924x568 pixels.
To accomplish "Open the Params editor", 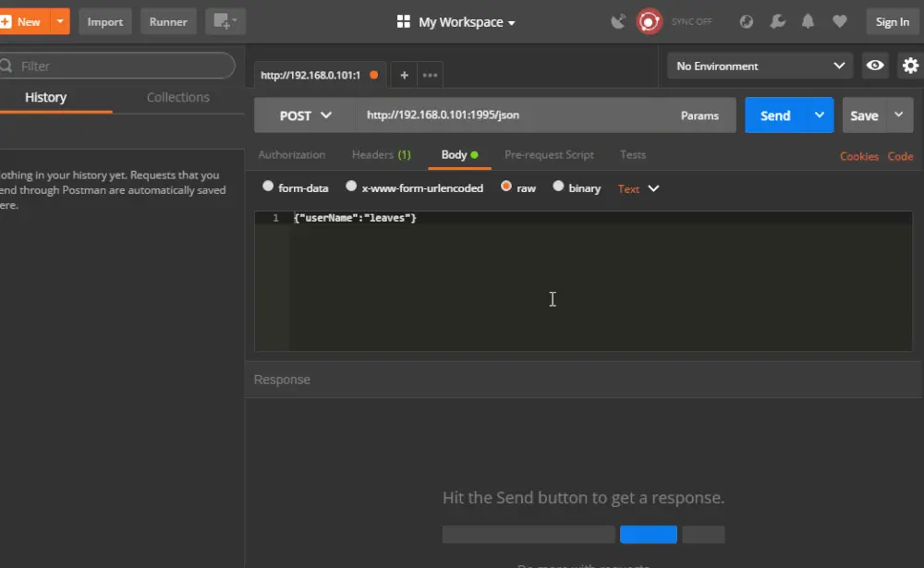I will [699, 115].
